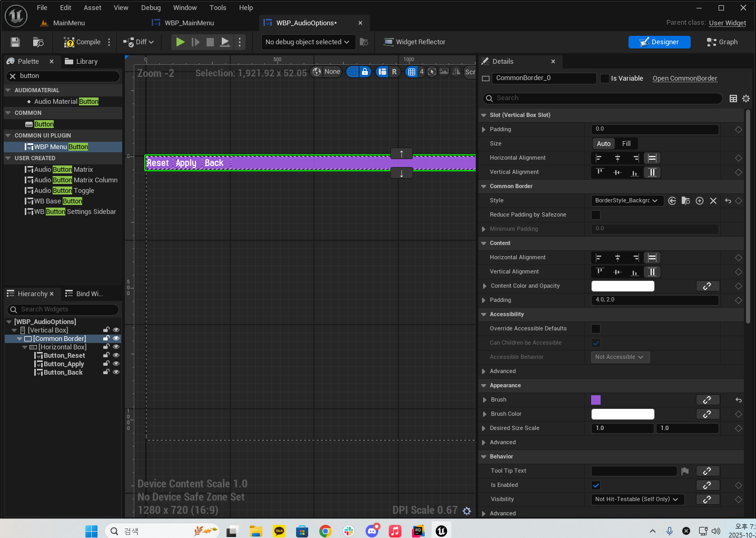Click the details Search field
Viewport: 756px width, 538px height.
click(606, 98)
